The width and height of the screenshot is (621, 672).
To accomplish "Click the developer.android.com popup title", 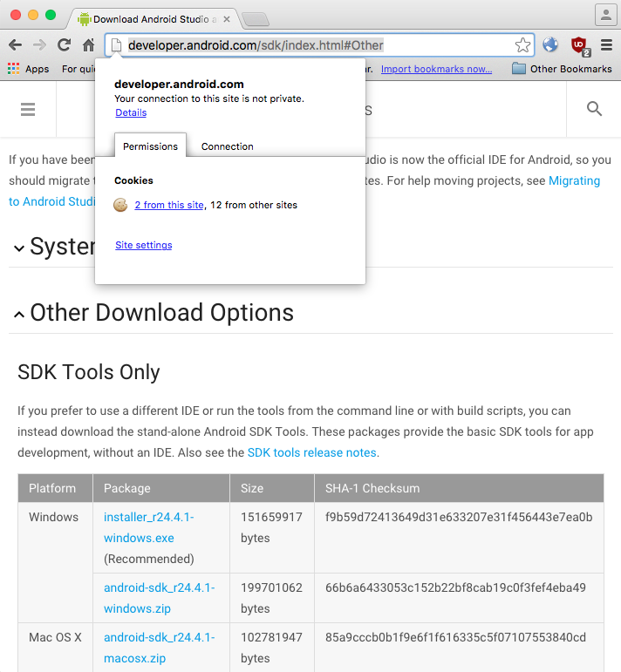I will (x=179, y=84).
